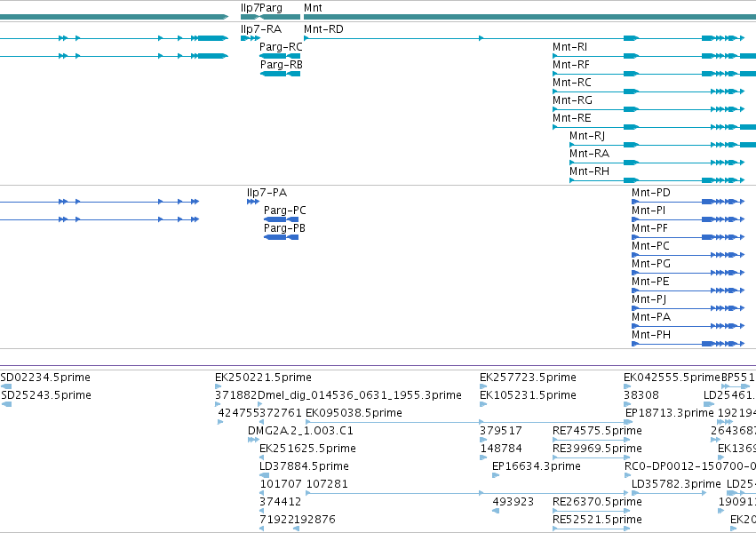Click the Parg-RB transcript exon bar
This screenshot has width=756, height=533.
tap(281, 74)
